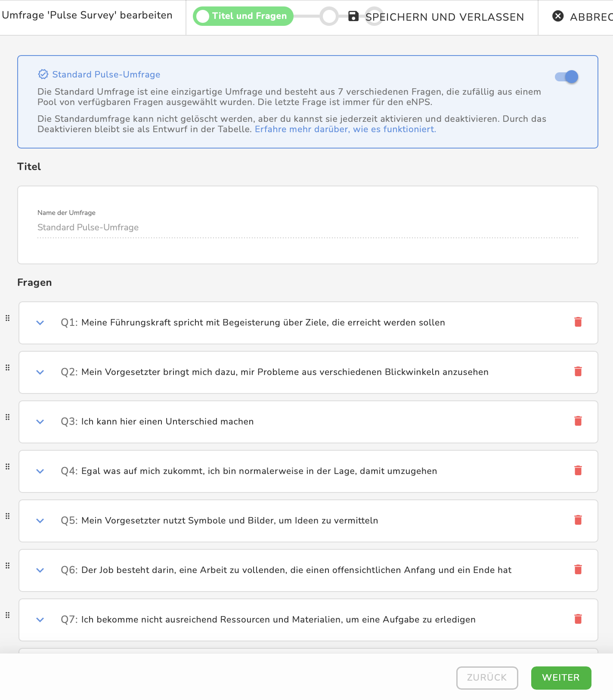
Task: Remove question Q3 using its trash icon
Action: click(x=578, y=421)
